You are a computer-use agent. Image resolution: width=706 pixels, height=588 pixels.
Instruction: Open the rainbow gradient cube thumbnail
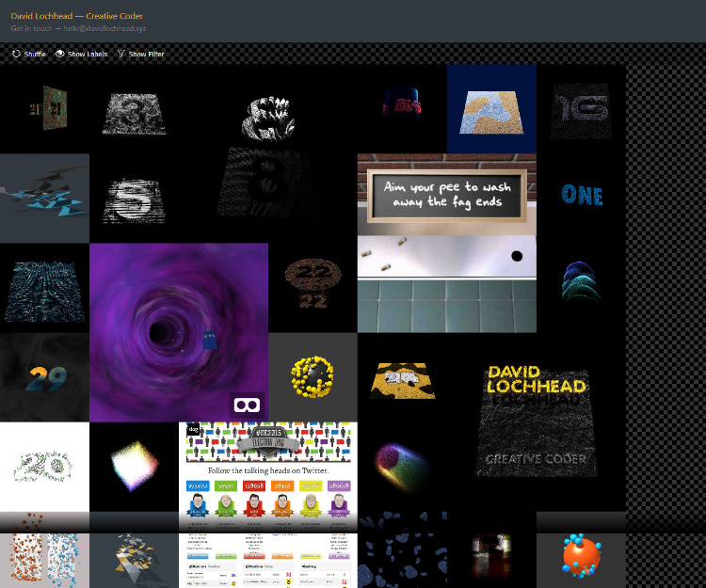click(134, 466)
